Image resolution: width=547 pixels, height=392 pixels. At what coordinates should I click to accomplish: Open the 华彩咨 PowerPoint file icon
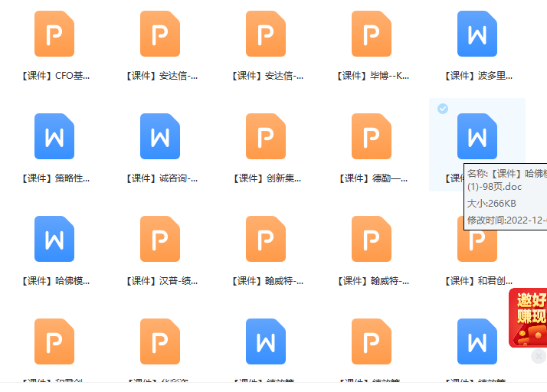160,341
